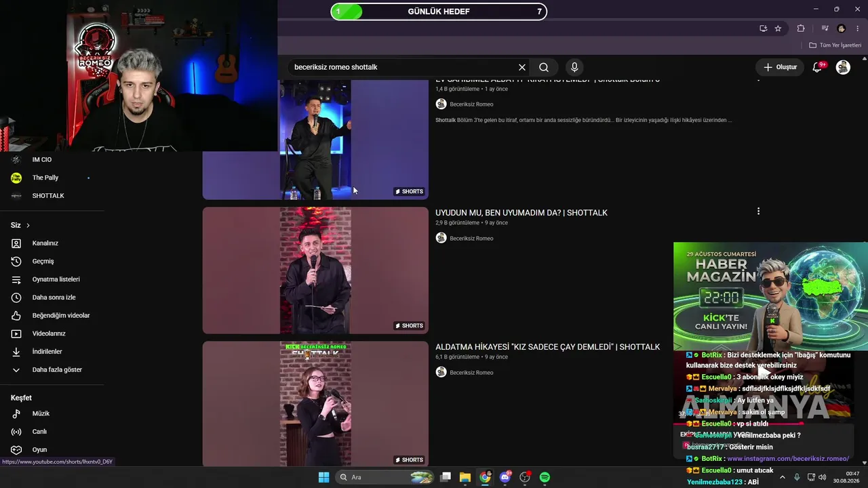Click the Haber Magazin stream banner
The image size is (868, 488).
770,296
